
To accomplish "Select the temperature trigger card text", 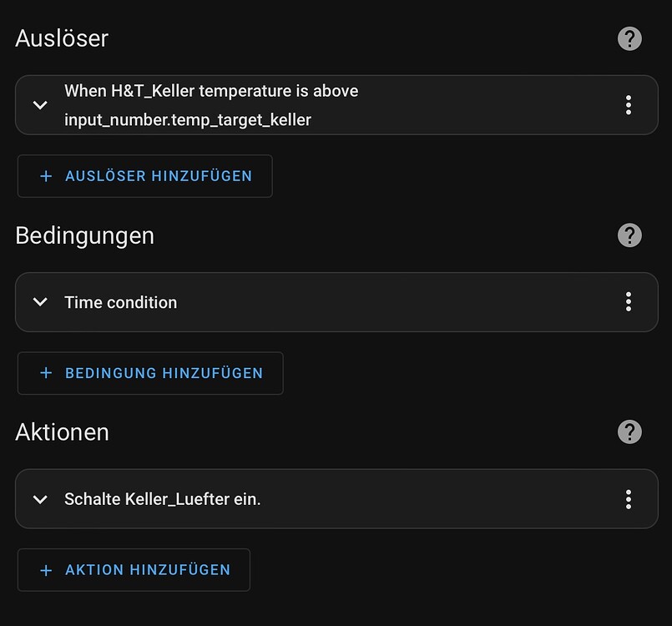I will point(211,104).
